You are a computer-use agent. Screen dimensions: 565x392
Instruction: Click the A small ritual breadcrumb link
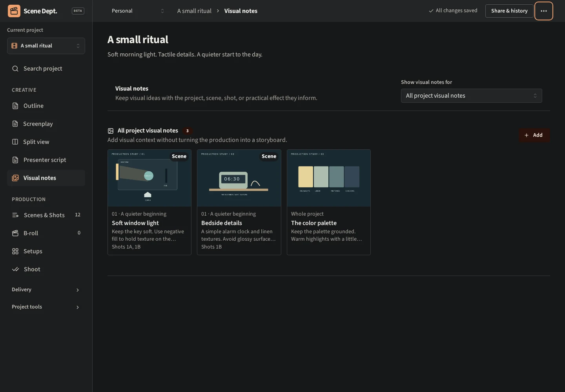coord(194,11)
